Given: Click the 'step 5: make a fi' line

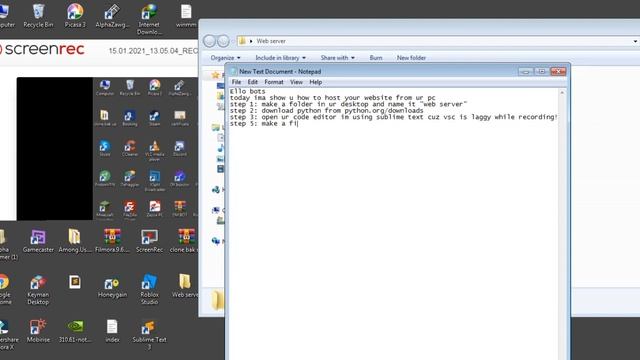Looking at the screenshot, I should point(264,123).
